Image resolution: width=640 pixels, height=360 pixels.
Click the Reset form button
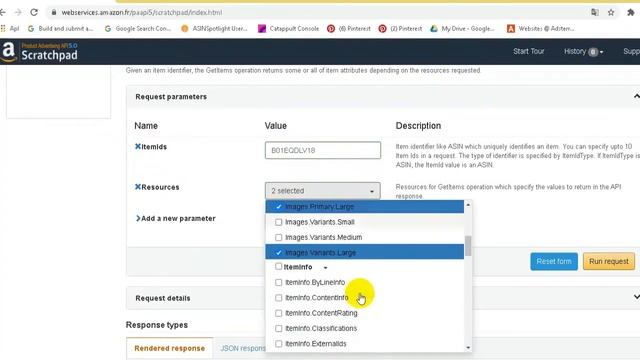click(554, 261)
